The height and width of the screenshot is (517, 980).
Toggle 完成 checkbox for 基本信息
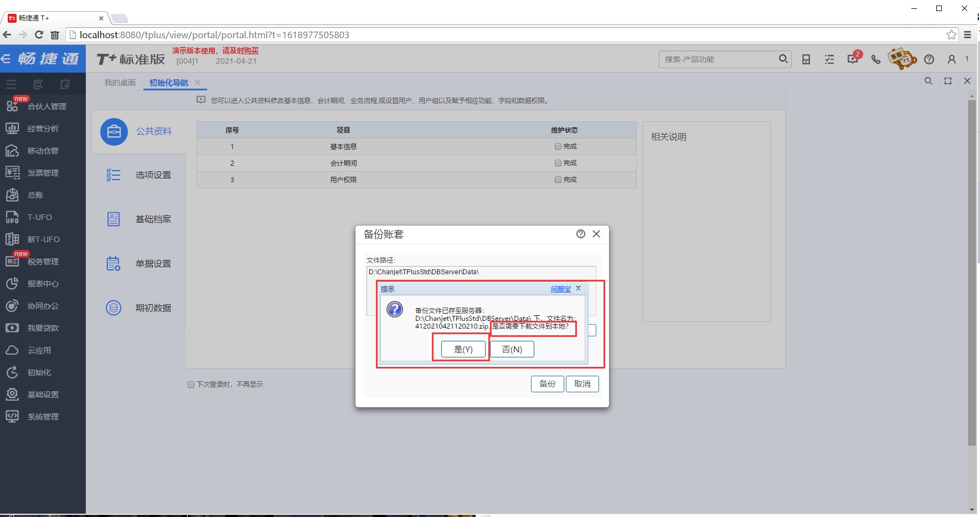click(558, 146)
